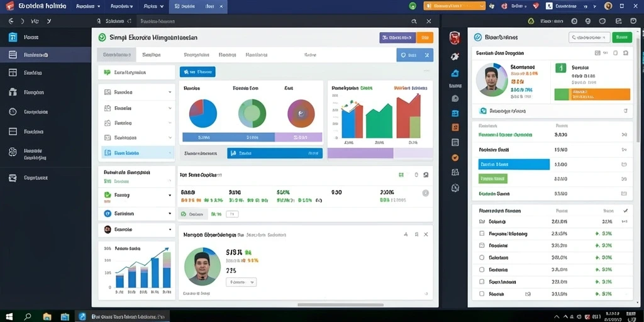Click the blue pie chart
The image size is (644, 322).
click(x=203, y=113)
